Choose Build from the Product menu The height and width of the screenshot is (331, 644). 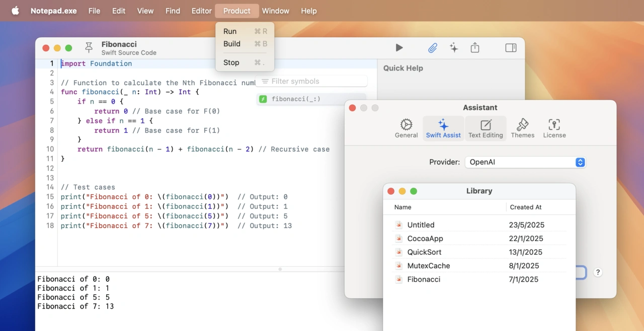click(232, 44)
